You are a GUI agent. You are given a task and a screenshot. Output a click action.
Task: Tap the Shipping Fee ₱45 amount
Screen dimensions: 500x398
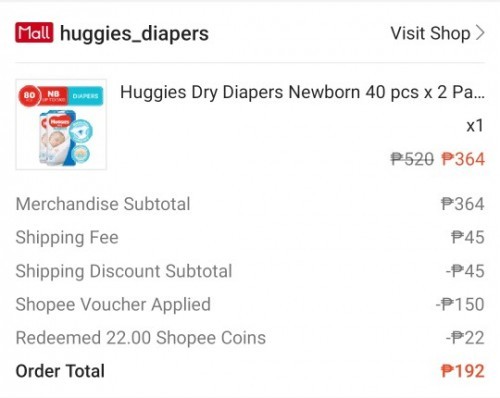pos(468,237)
